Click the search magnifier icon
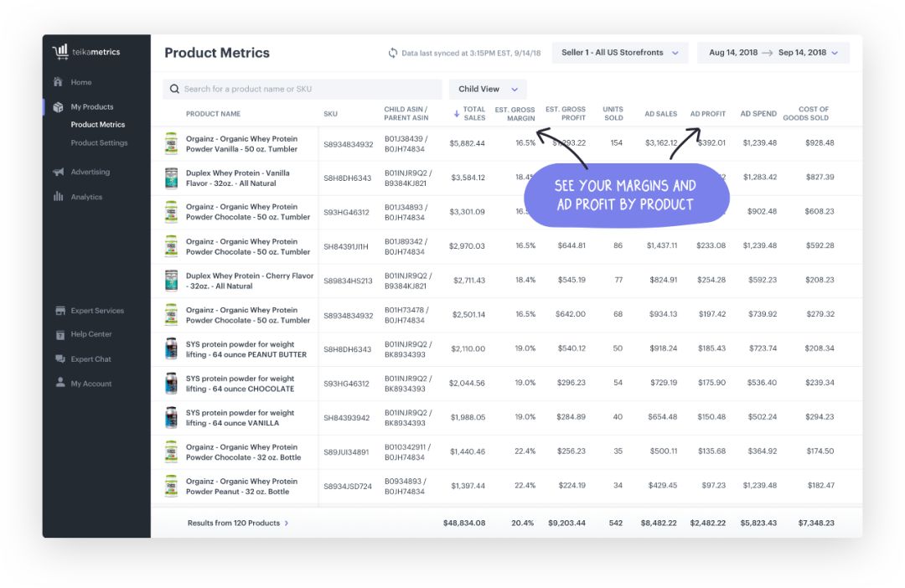The height and width of the screenshot is (588, 905). pyautogui.click(x=174, y=89)
